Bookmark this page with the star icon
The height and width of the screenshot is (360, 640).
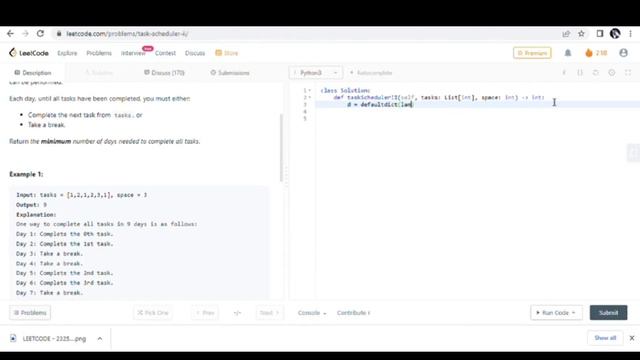(x=581, y=34)
